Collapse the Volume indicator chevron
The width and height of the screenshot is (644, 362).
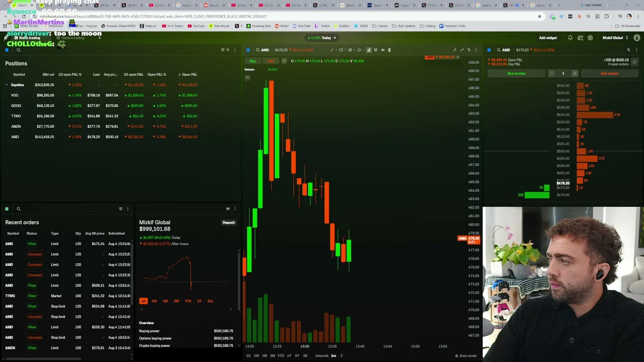248,77
